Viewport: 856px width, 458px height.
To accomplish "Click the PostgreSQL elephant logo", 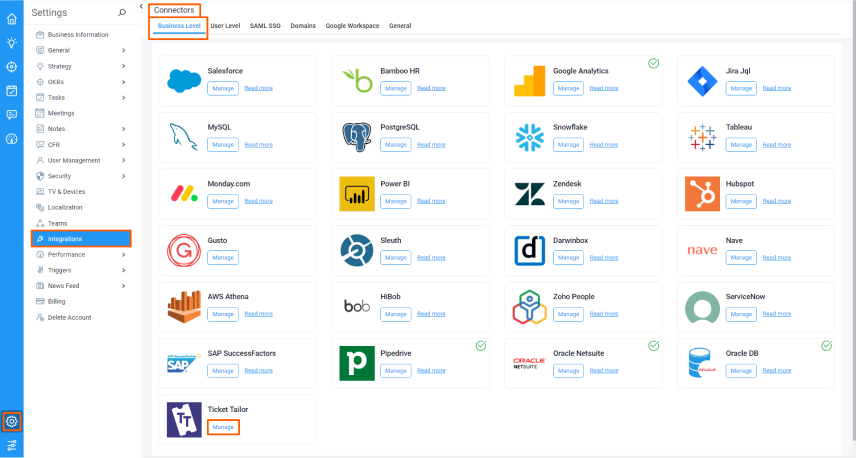I will click(x=356, y=137).
